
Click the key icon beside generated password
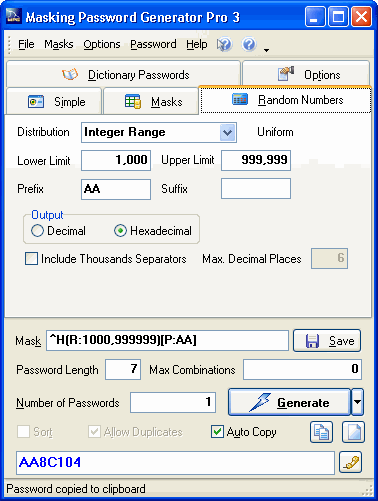[x=351, y=462]
